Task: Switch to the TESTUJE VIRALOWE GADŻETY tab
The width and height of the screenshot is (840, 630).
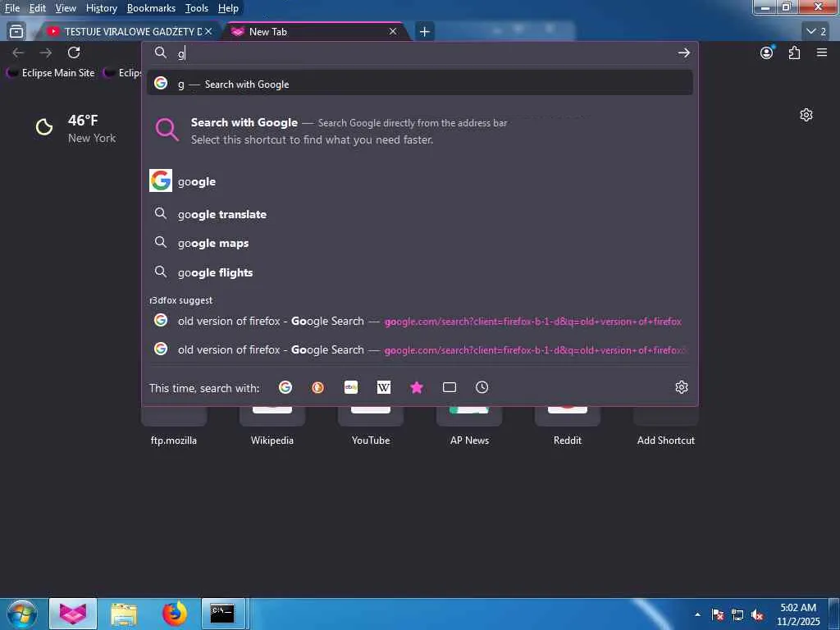Action: [129, 32]
